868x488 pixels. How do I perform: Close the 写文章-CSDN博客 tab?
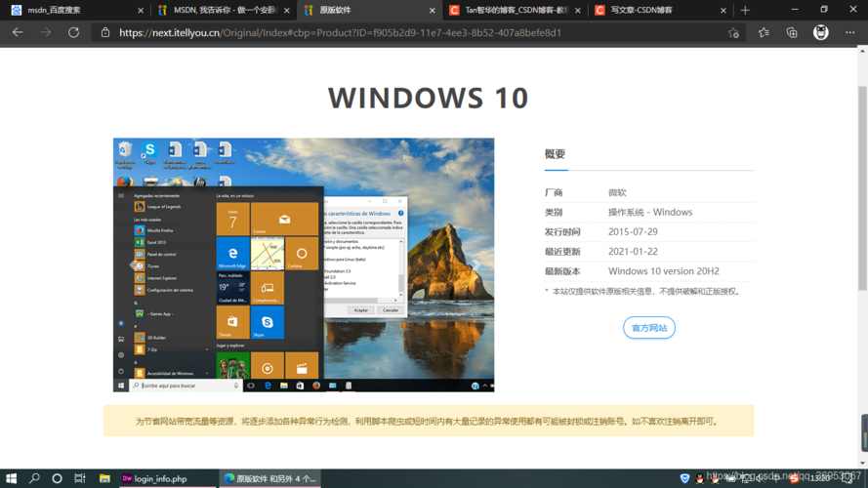[723, 10]
